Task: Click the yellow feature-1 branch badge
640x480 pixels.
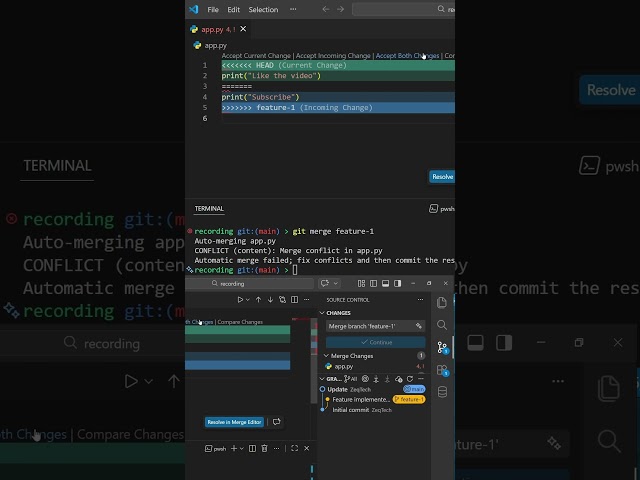Action: pyautogui.click(x=409, y=400)
